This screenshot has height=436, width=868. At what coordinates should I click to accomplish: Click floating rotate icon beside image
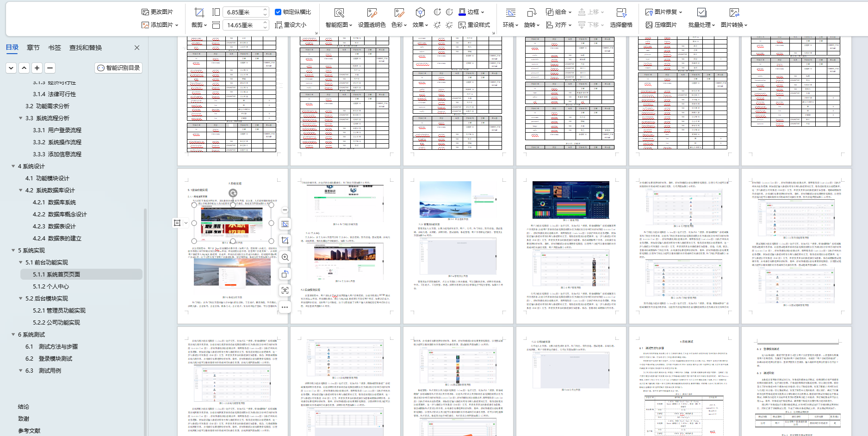[x=285, y=274]
